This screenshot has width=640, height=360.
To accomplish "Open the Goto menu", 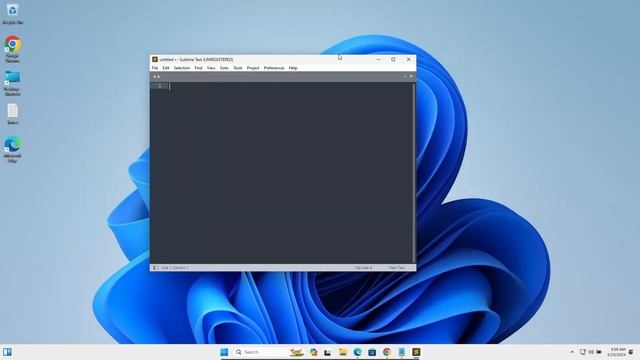I will [x=224, y=68].
